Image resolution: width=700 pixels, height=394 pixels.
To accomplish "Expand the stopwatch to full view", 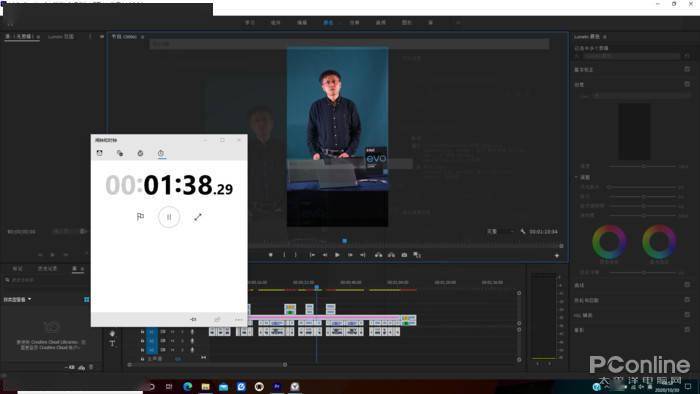I will click(198, 217).
